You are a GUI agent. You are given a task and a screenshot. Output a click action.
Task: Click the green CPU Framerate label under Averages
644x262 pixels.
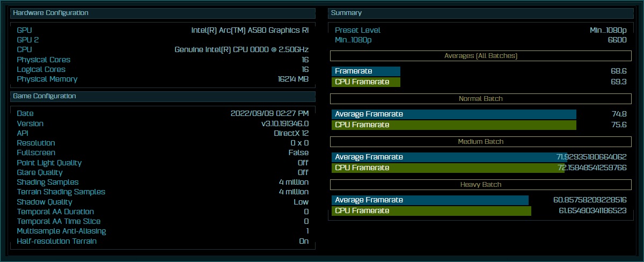point(366,82)
